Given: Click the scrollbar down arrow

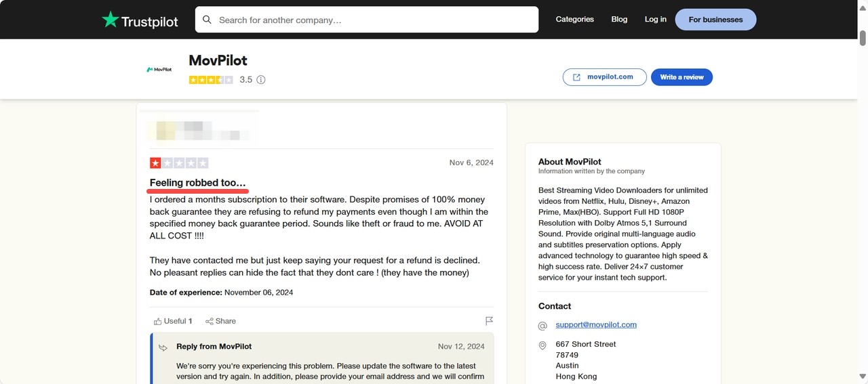Looking at the screenshot, I should [x=863, y=376].
